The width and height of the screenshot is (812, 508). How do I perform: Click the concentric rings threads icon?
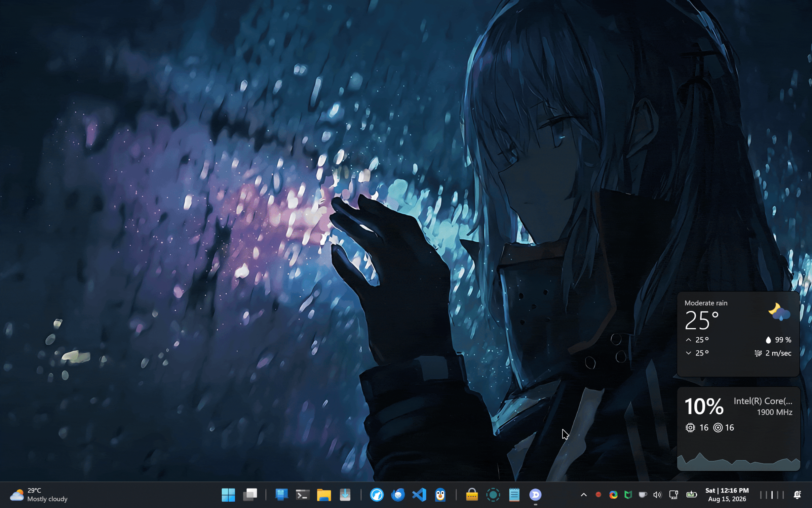click(x=718, y=427)
